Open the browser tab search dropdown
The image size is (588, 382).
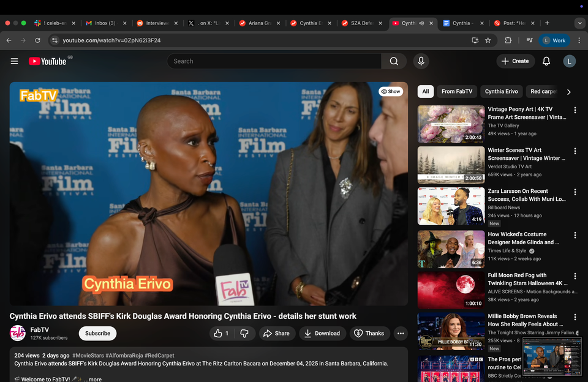[579, 23]
